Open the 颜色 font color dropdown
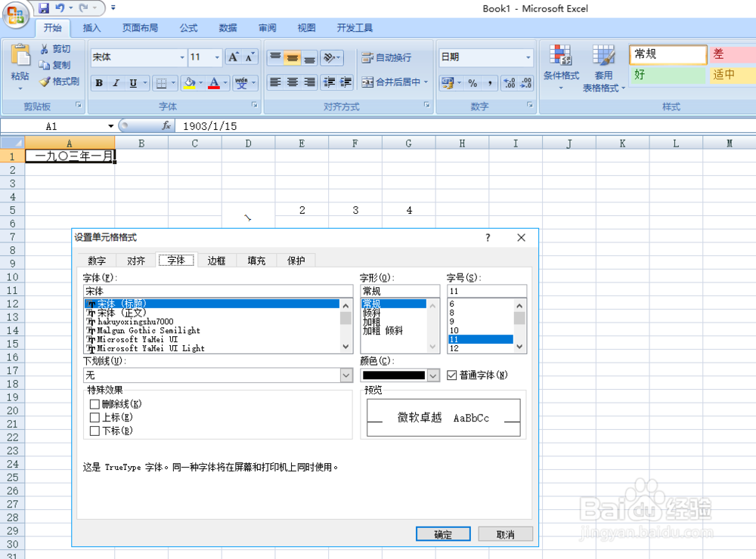Viewport: 756px width, 559px height. tap(433, 375)
